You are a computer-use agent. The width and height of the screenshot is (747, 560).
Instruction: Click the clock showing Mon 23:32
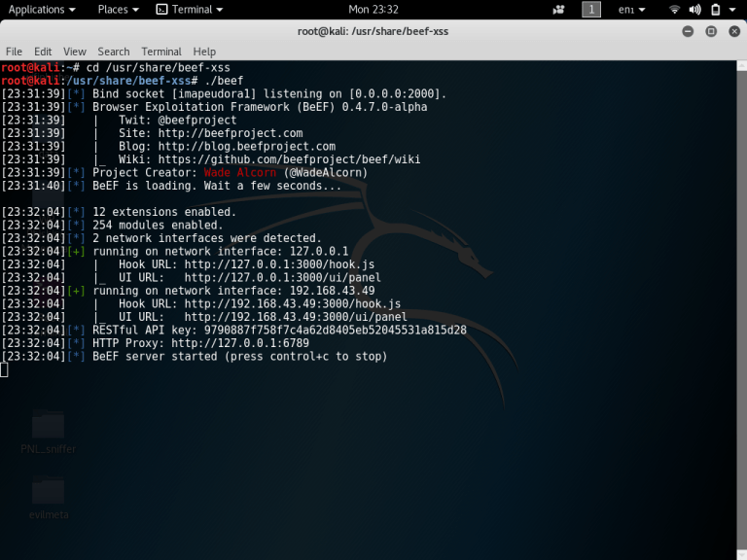(x=373, y=10)
